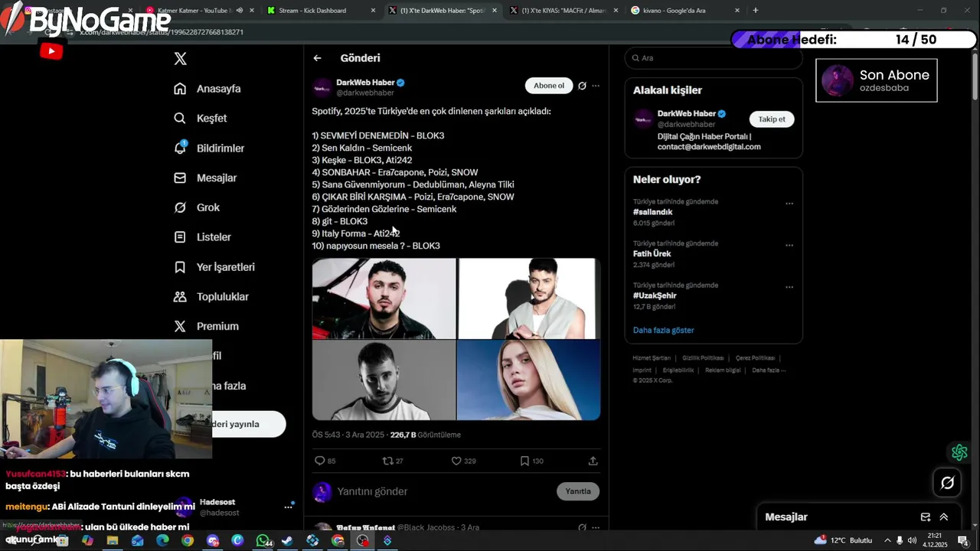This screenshot has width=980, height=551.
Task: Expand the Mesajlar drawer chevron
Action: click(x=944, y=517)
